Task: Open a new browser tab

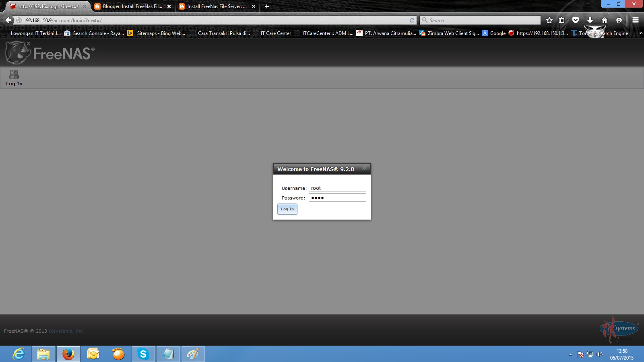Action: pyautogui.click(x=266, y=6)
